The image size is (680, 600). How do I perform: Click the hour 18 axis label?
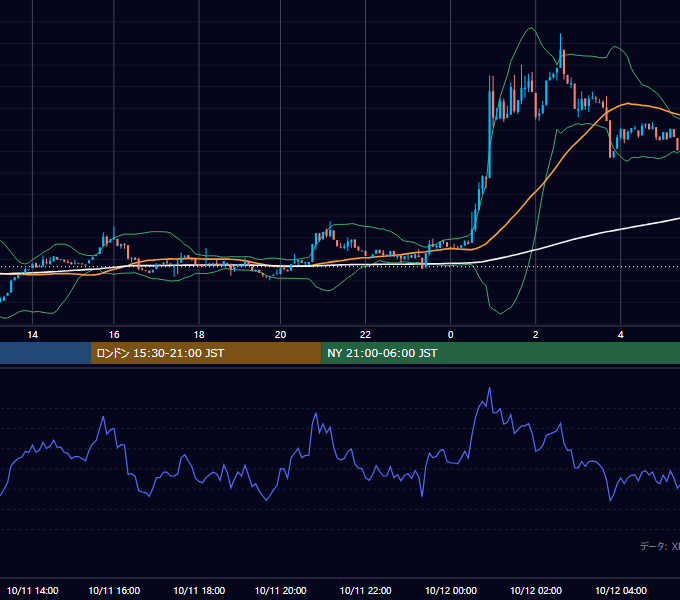pos(199,335)
